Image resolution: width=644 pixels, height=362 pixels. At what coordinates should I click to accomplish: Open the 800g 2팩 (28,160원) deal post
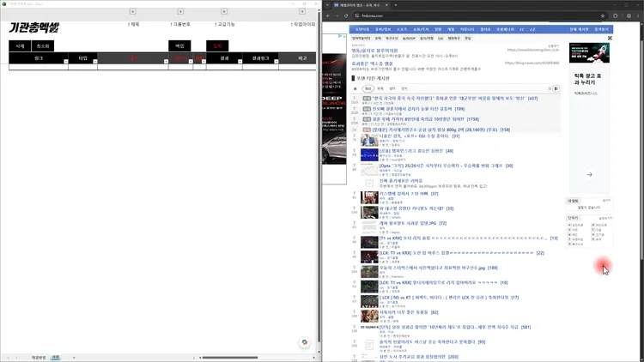[x=441, y=130]
